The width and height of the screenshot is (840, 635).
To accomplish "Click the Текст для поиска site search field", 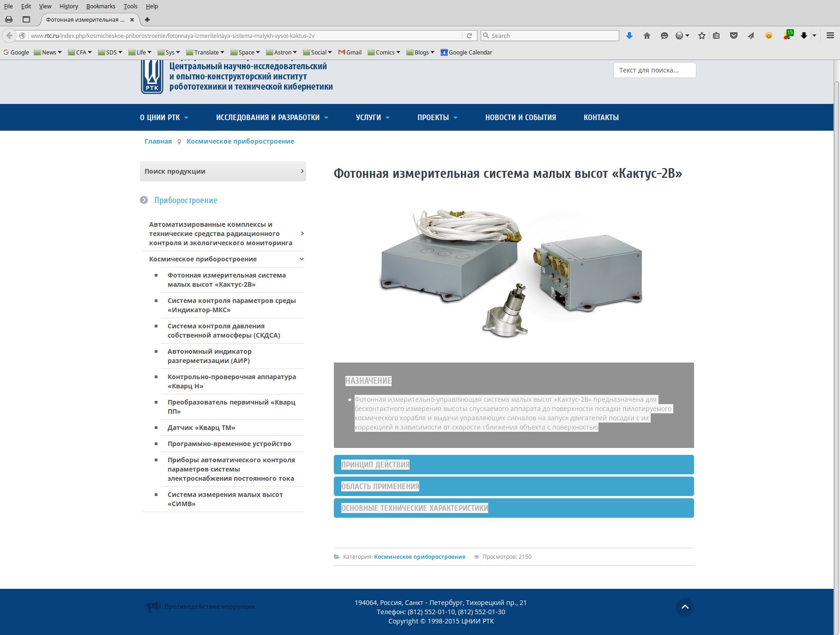I will click(x=654, y=70).
